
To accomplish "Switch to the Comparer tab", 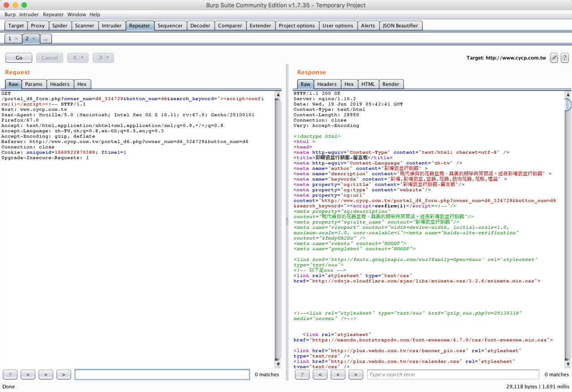I will coord(230,25).
